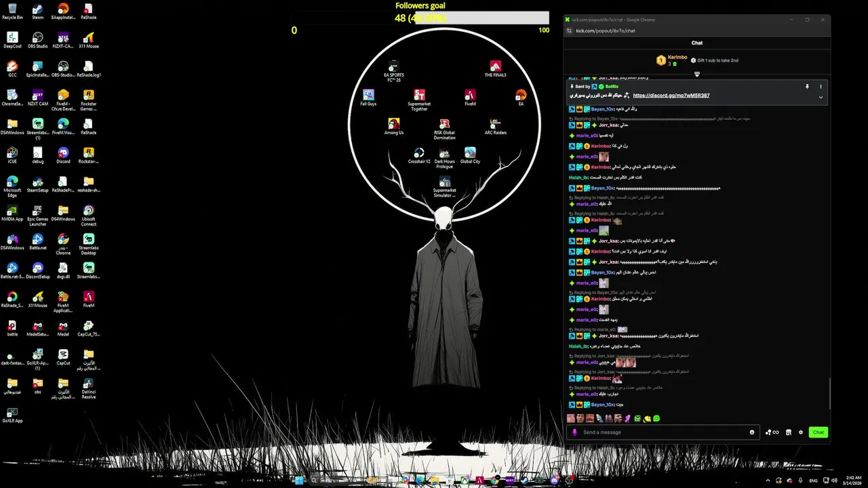The height and width of the screenshot is (488, 868).
Task: Open Discord from the taskbar
Action: (556, 480)
